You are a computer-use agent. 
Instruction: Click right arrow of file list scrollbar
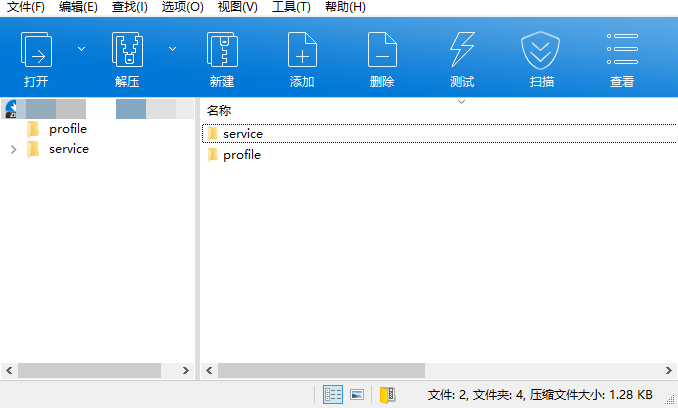(668, 370)
